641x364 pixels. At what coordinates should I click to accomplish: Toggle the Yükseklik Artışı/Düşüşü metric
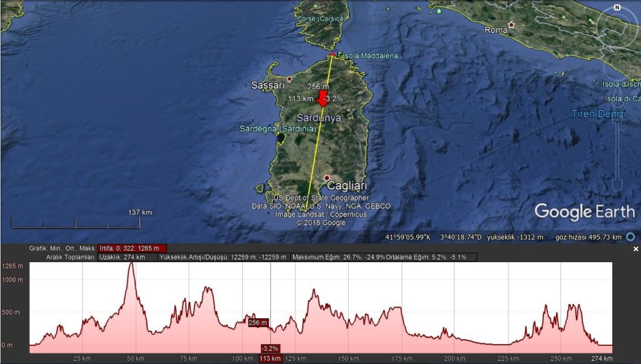tap(223, 257)
